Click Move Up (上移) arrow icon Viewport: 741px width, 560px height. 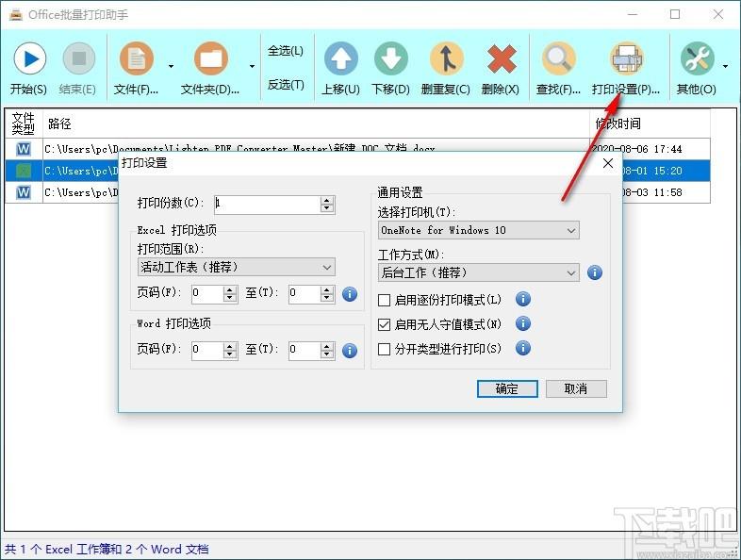[x=340, y=58]
